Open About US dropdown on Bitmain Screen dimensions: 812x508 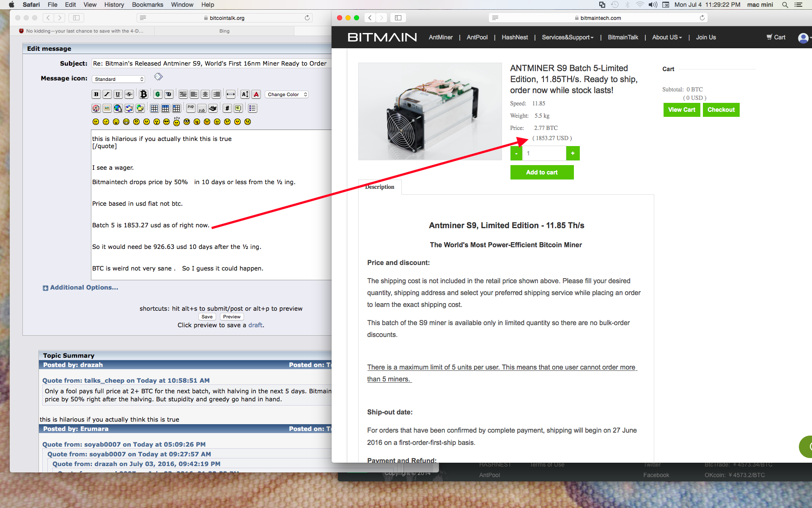point(667,37)
